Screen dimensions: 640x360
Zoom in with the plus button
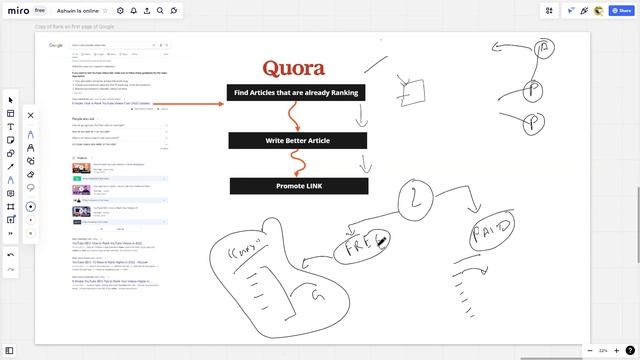tap(616, 350)
